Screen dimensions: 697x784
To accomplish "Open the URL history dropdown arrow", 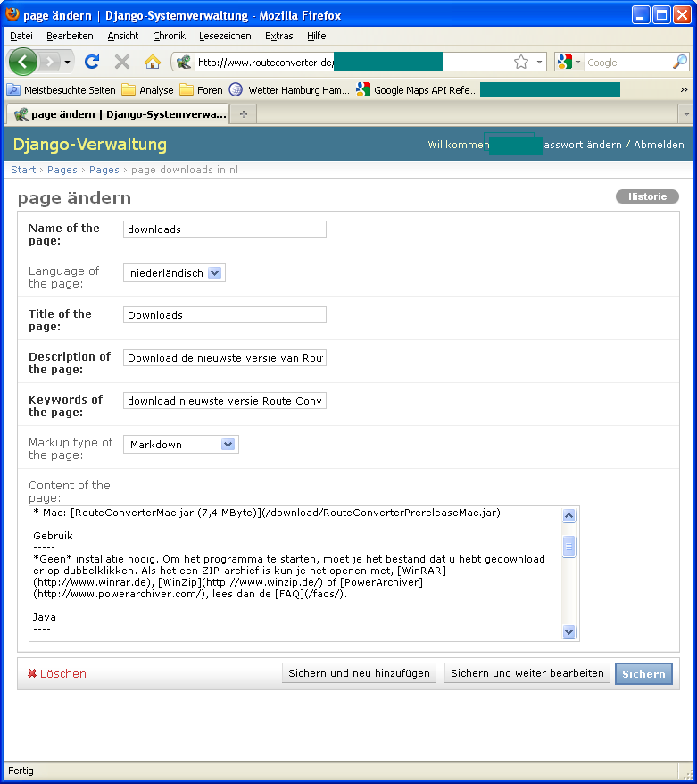I will pos(540,63).
